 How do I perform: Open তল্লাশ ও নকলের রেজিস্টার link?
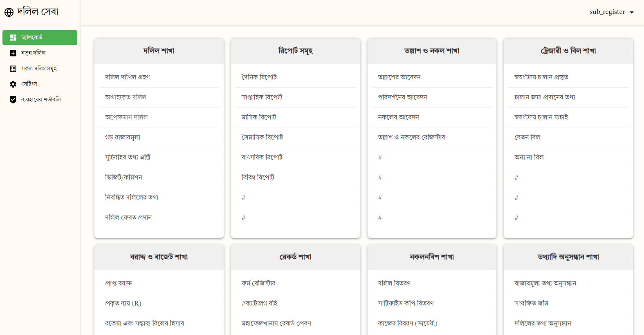tap(412, 137)
